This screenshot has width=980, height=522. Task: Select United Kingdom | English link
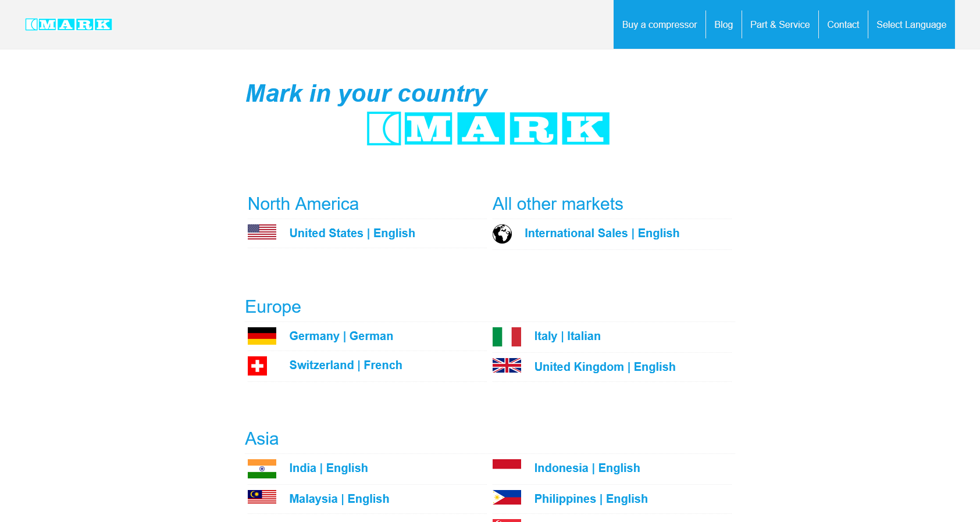click(605, 367)
